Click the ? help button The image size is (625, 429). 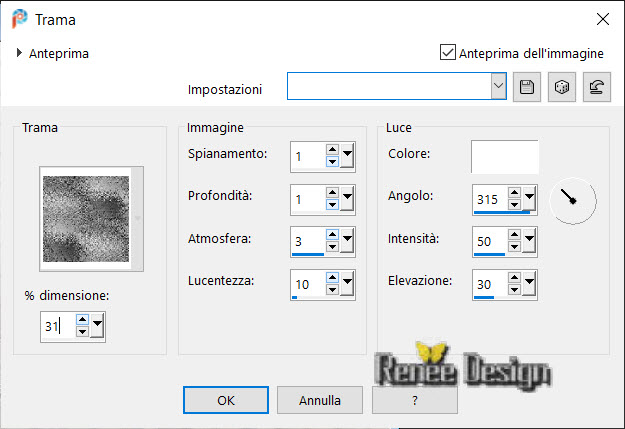[415, 400]
